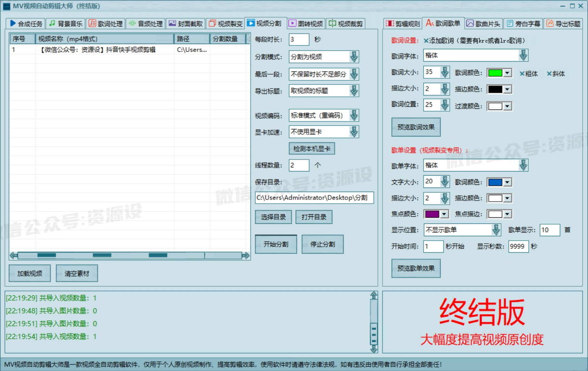Open the 背景音乐 music note tab
This screenshot has width=588, height=371.
pos(66,24)
